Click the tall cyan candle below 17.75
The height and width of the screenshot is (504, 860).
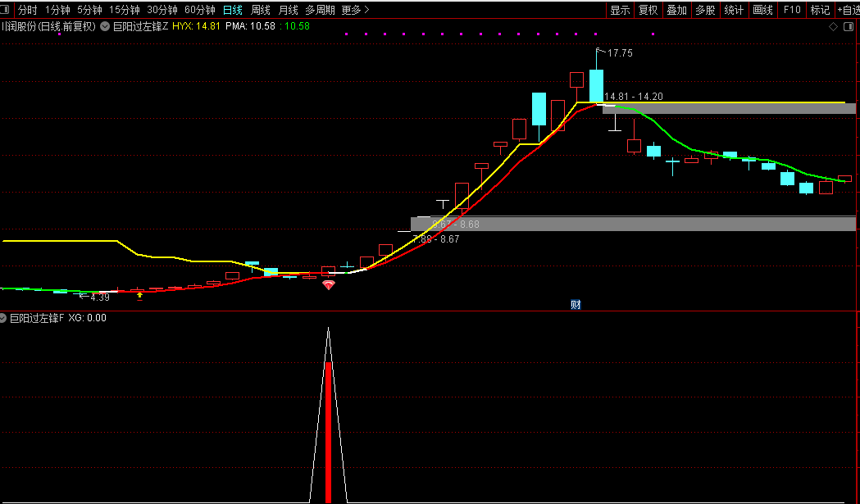(596, 85)
